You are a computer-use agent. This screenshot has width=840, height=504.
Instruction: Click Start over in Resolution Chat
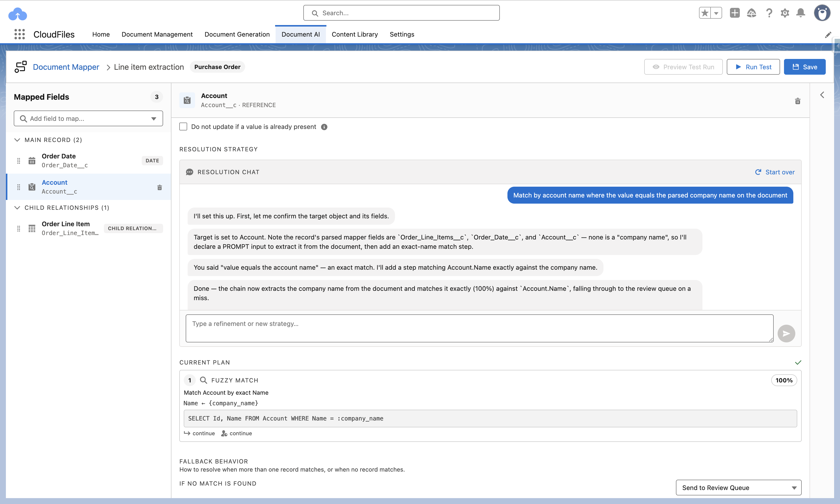775,172
